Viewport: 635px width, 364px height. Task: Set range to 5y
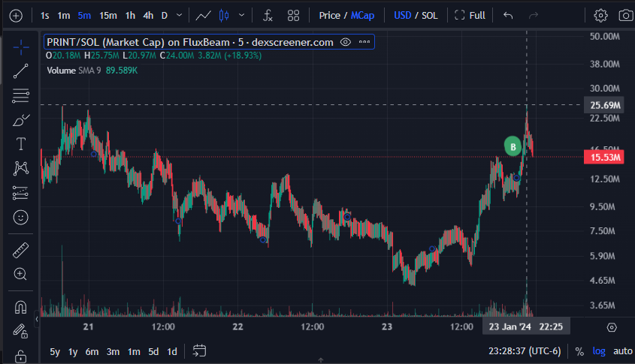pos(55,352)
